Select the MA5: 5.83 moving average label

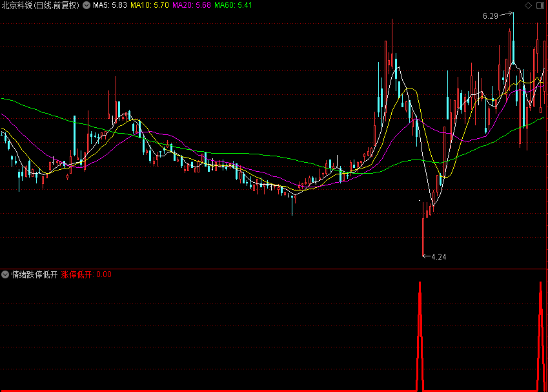tap(110, 5)
